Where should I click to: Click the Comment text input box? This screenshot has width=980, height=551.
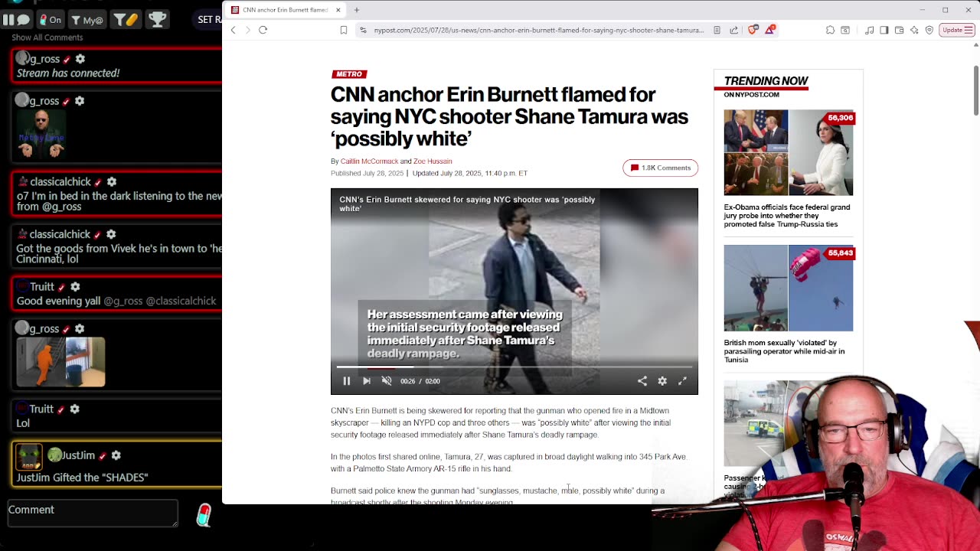(93, 513)
